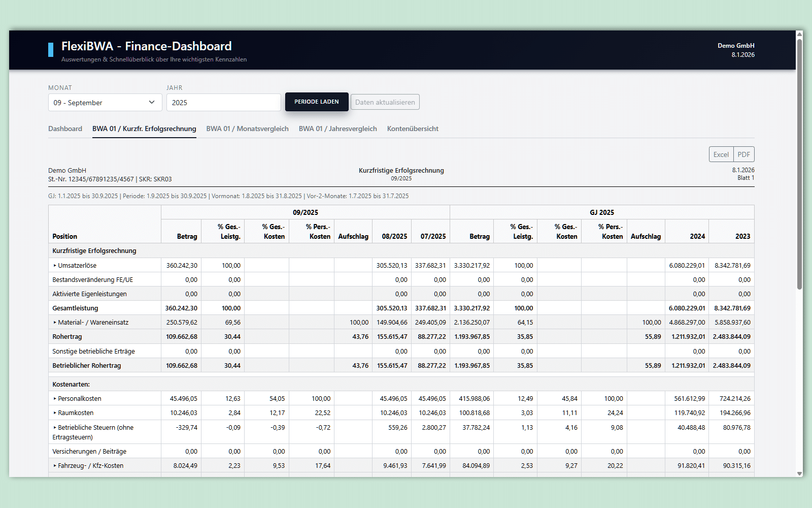Expand the Raumkosten row
812x508 pixels.
[55, 413]
